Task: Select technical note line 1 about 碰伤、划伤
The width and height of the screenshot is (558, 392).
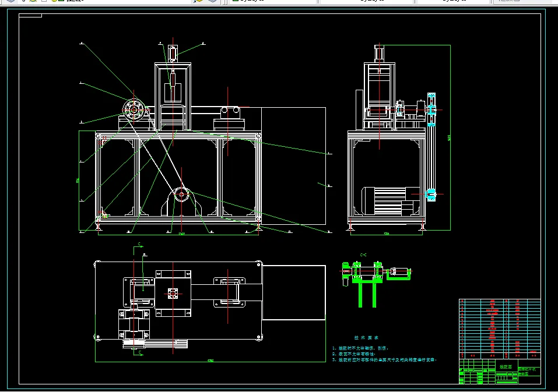Action: pos(360,348)
